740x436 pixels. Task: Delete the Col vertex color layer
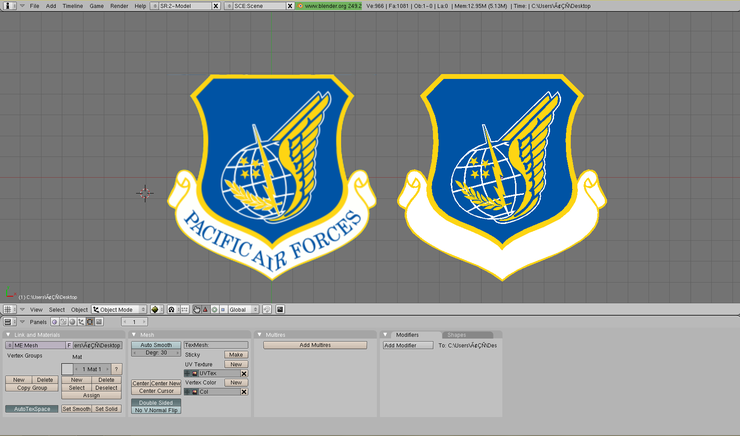244,392
